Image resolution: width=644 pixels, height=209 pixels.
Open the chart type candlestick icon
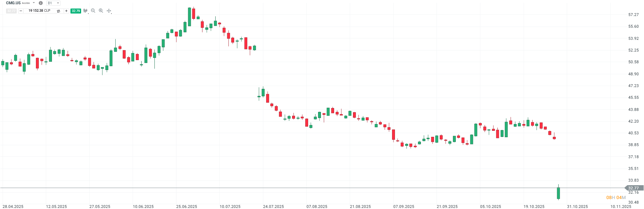(85, 11)
